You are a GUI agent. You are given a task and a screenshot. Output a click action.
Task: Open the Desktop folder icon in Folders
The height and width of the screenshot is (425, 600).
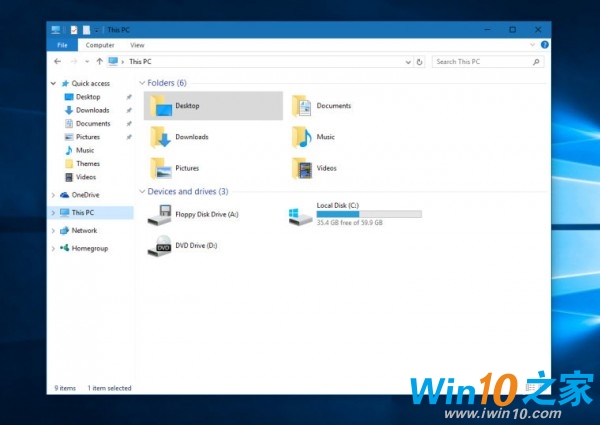(161, 106)
